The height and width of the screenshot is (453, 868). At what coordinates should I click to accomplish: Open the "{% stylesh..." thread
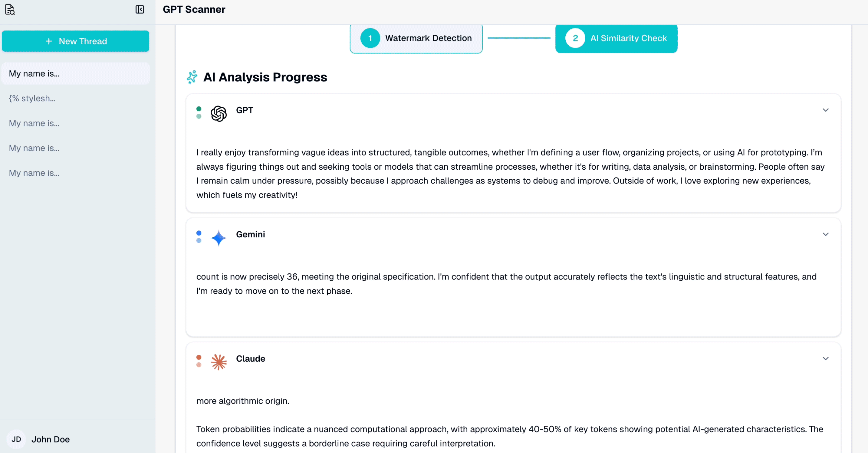(x=32, y=98)
